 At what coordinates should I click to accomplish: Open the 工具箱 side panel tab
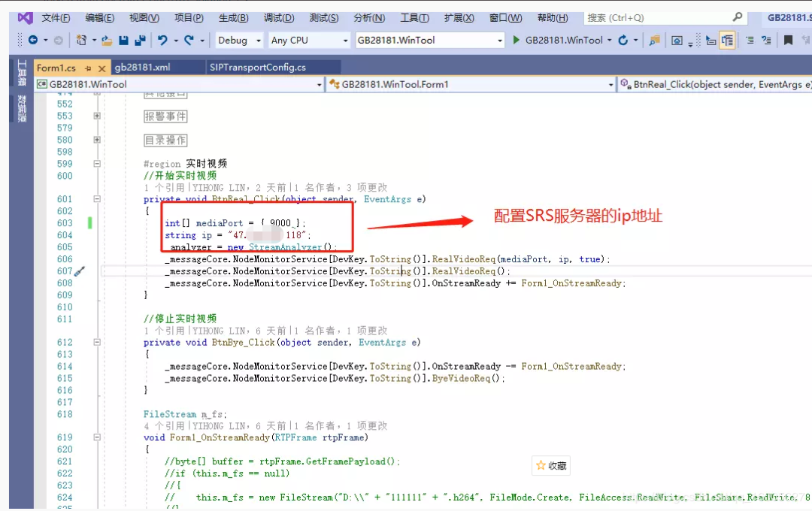click(x=21, y=72)
